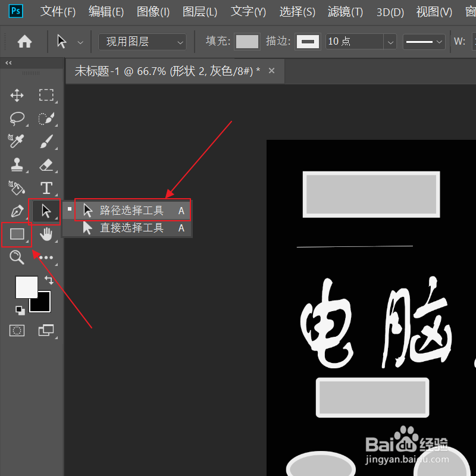Open the stroke line style dropdown

[x=424, y=41]
